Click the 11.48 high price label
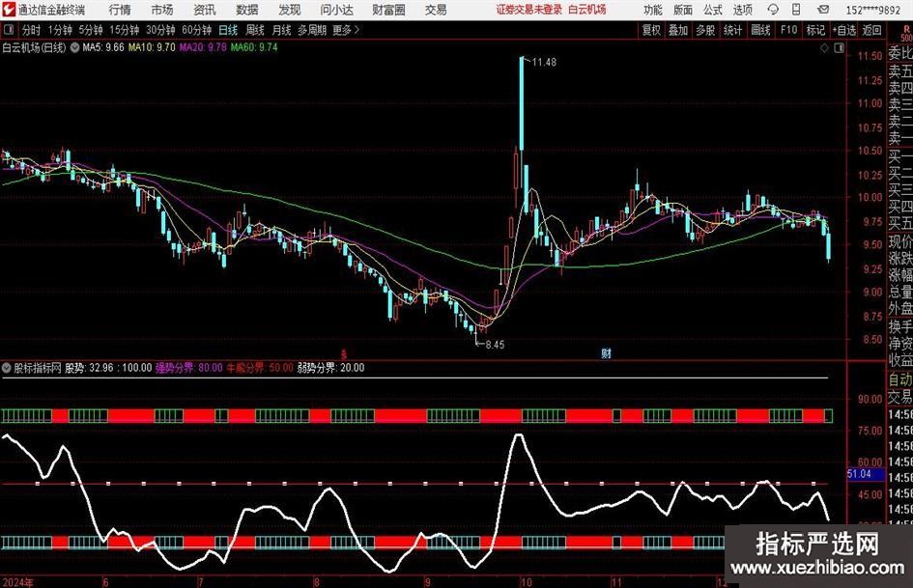 (544, 62)
